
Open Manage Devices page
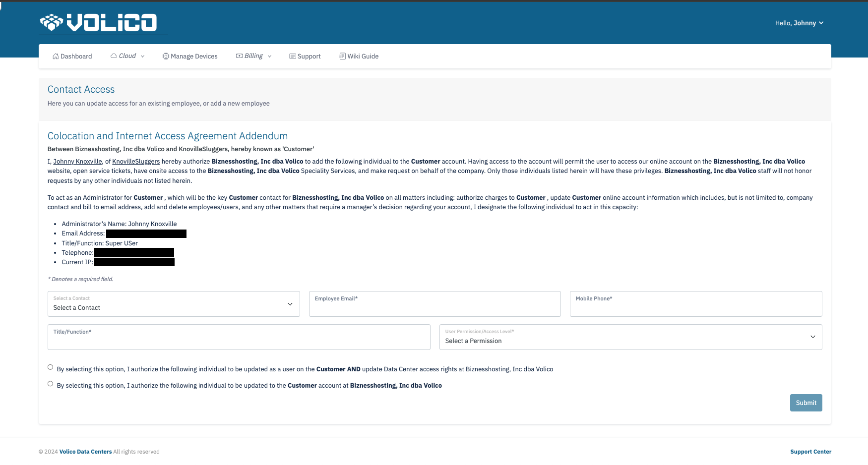tap(190, 57)
